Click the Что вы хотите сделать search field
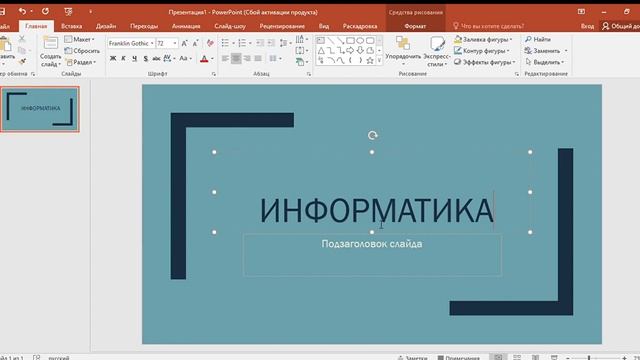 tap(488, 26)
